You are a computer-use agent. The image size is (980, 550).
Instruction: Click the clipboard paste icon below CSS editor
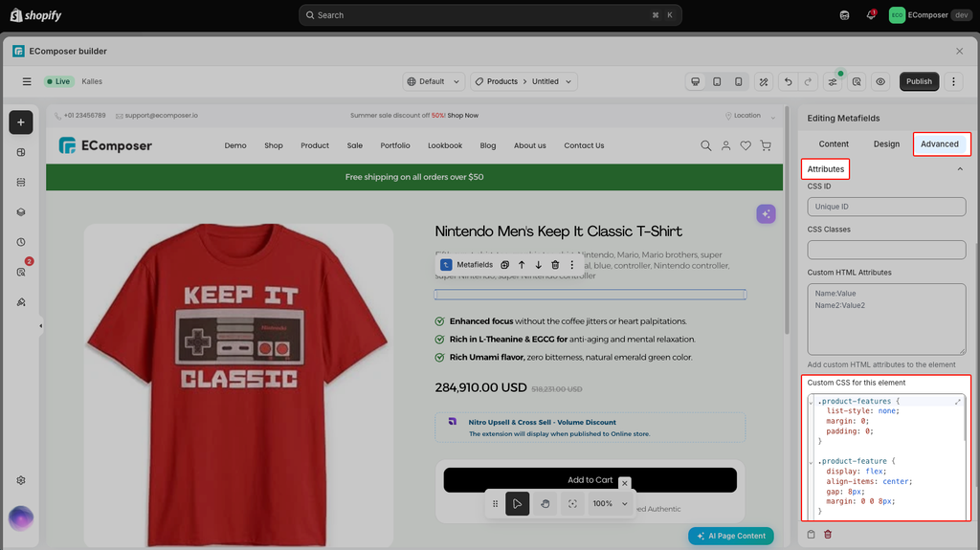pos(812,535)
